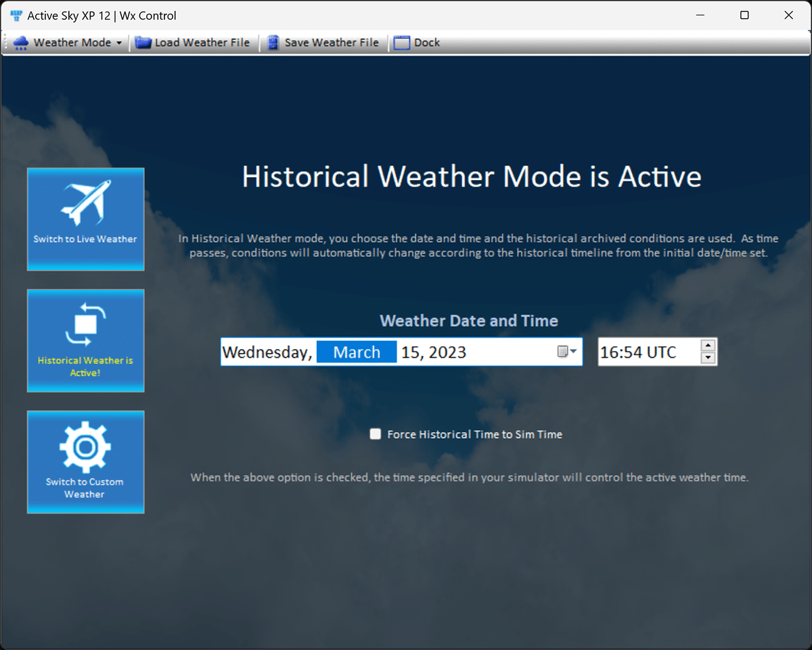Click the Active Sky app icon in title bar

16,16
